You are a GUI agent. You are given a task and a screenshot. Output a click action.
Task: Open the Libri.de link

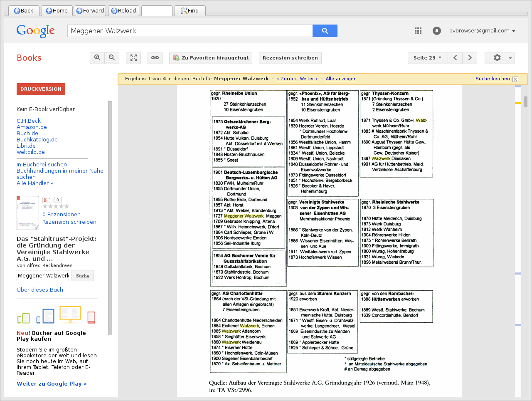(26, 146)
